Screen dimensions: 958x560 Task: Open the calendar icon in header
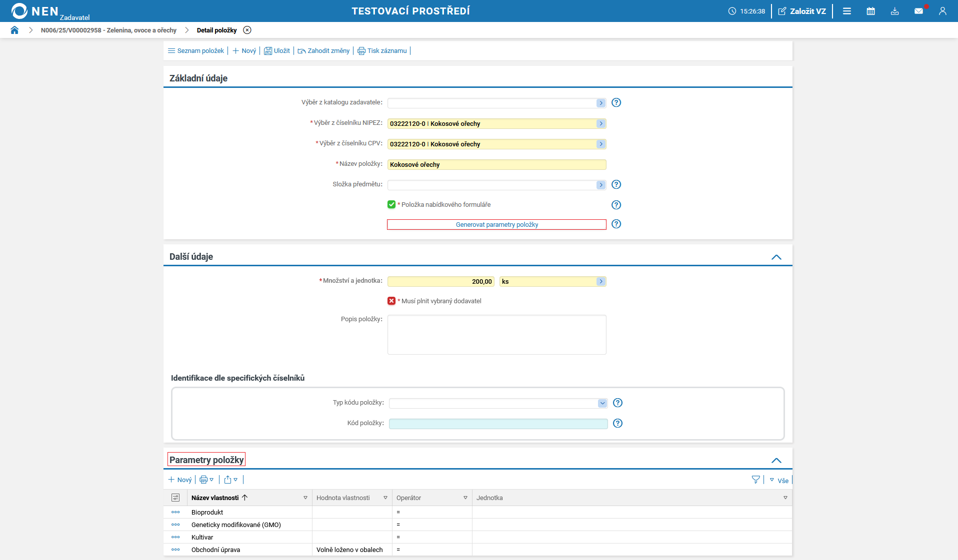[870, 11]
